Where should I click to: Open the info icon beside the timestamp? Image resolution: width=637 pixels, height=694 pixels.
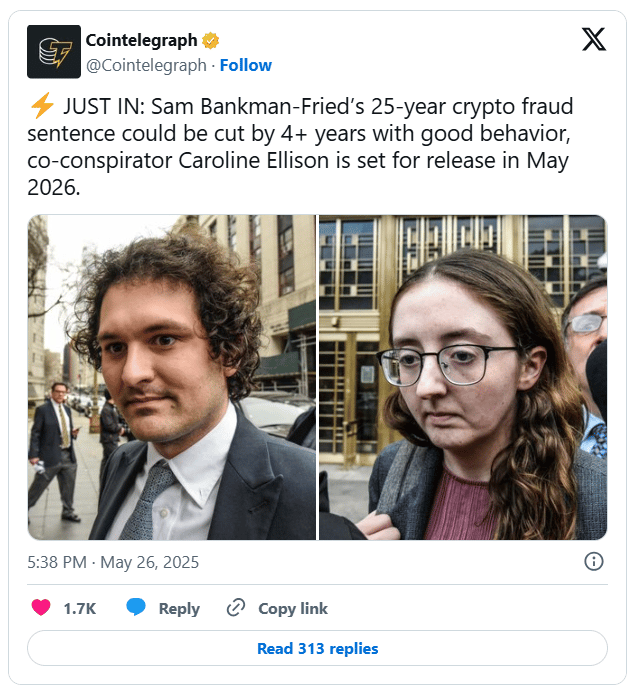coord(594,562)
